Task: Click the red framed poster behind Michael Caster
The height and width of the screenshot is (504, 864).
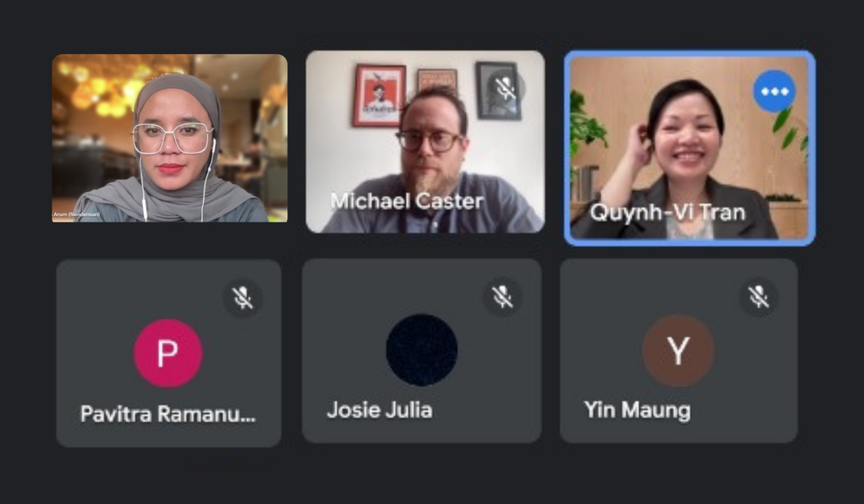Action: pyautogui.click(x=379, y=95)
